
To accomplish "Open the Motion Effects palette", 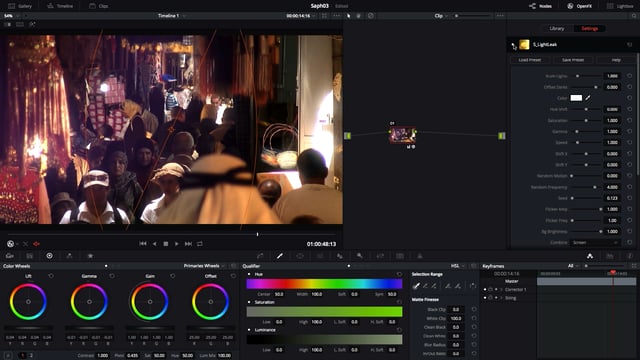I will tap(90, 256).
